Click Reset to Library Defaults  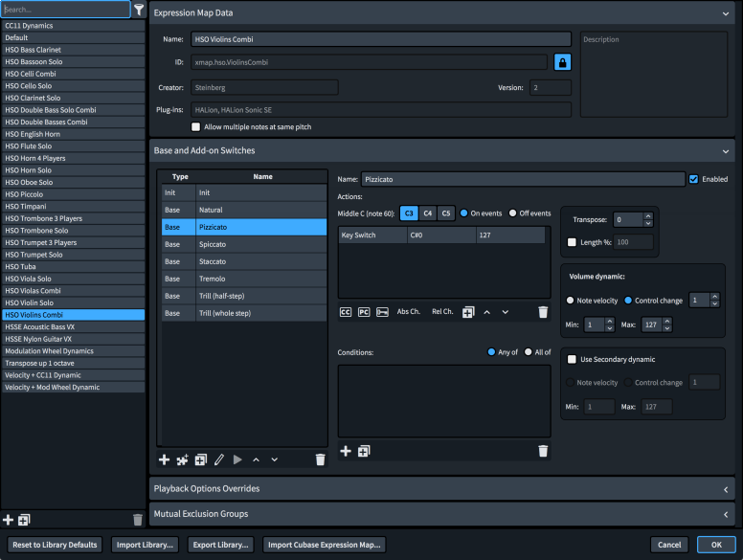[56, 545]
